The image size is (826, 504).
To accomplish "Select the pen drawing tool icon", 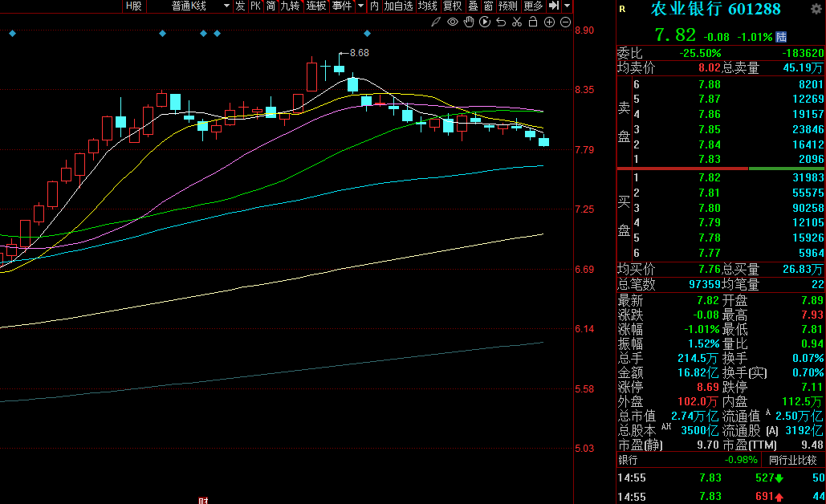I will 436,22.
